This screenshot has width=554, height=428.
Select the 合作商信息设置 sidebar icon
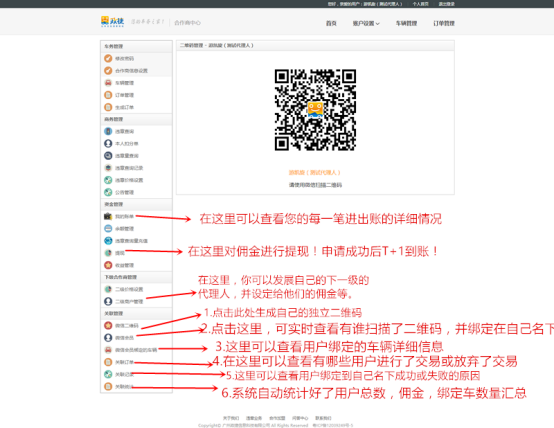(x=108, y=70)
